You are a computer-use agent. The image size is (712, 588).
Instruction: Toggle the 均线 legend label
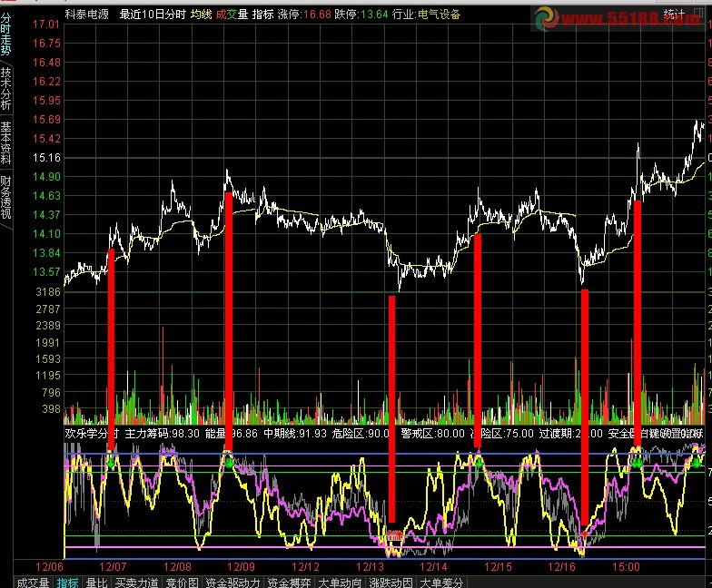(x=202, y=15)
